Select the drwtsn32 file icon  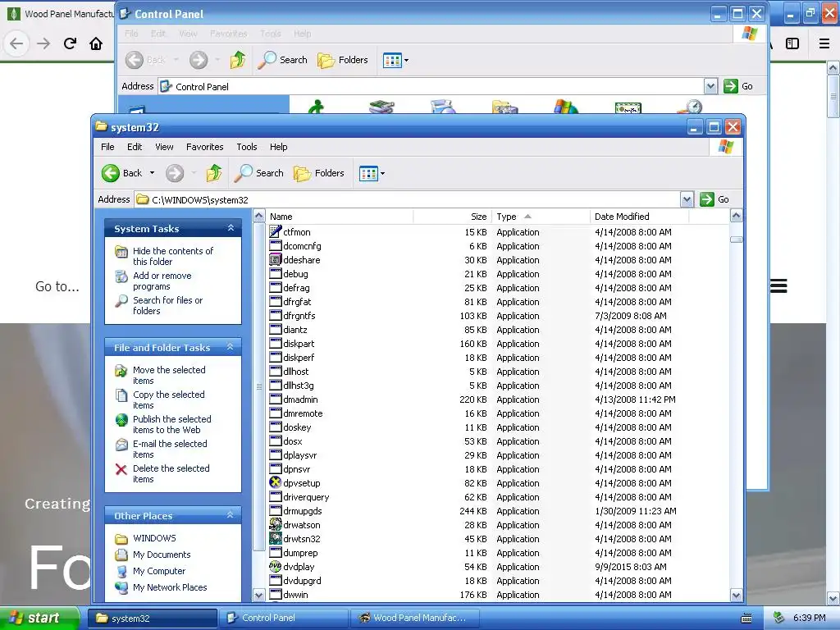[x=276, y=538]
